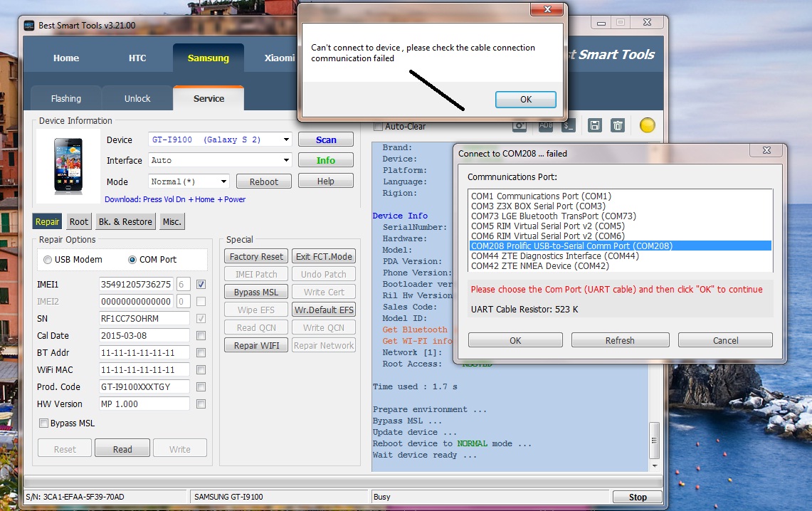Select COM208 Prolific USB-to-Serial Comm Port

pyautogui.click(x=621, y=246)
